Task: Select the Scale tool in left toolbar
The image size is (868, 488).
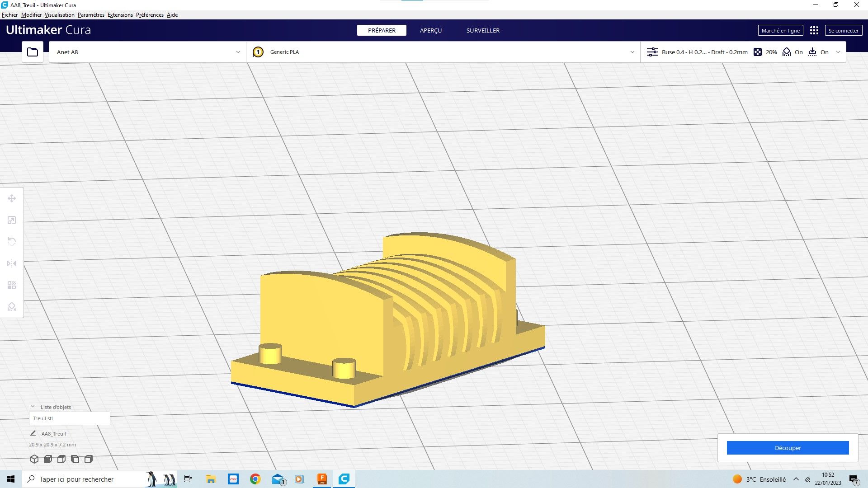Action: (x=12, y=220)
